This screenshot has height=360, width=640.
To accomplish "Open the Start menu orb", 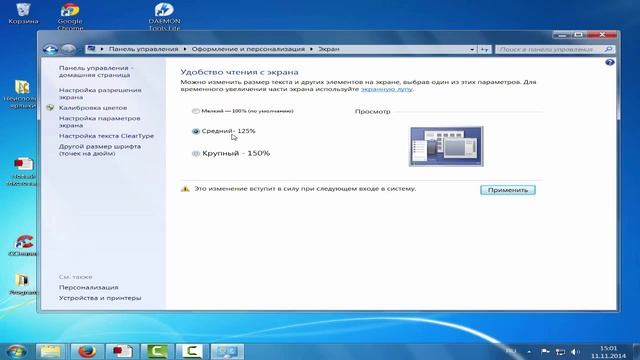I will pos(17,351).
